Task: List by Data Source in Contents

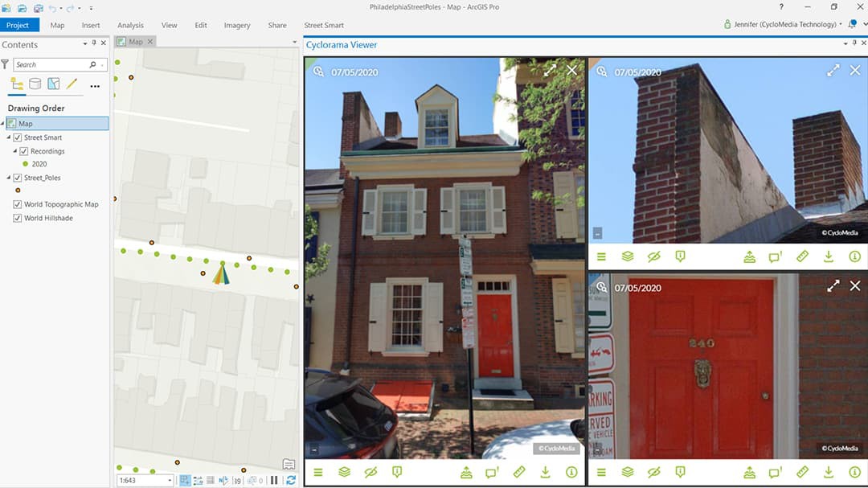Action: point(35,84)
